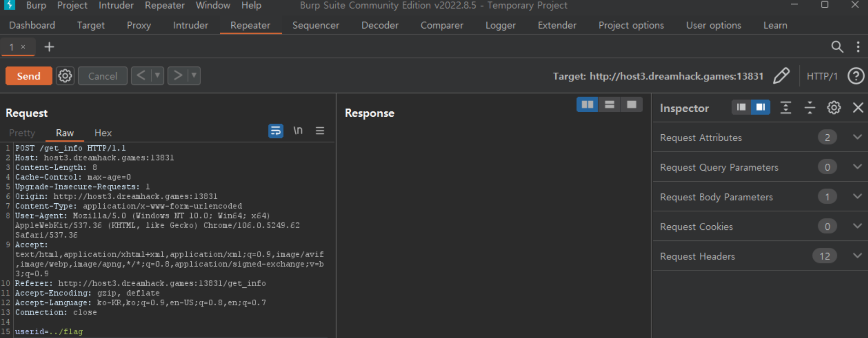The height and width of the screenshot is (338, 868).
Task: Dock Inspector on the right side
Action: coord(761,107)
